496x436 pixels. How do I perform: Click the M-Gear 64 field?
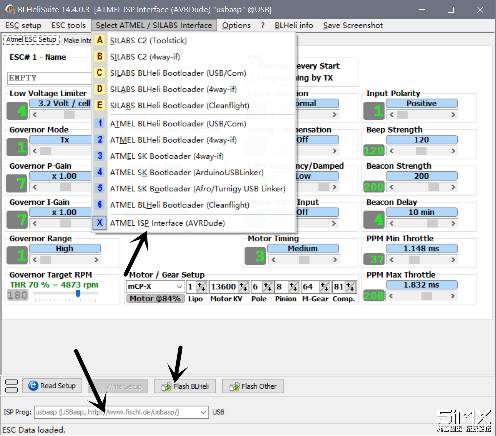click(309, 287)
